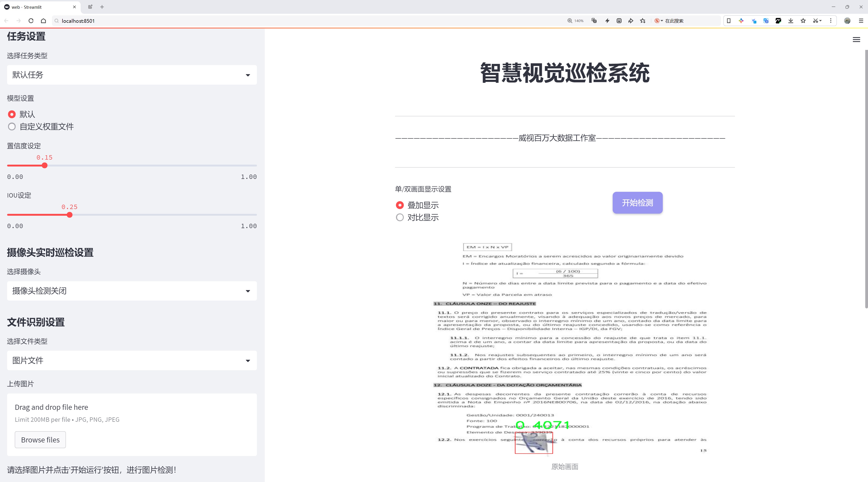
Task: Click the Browse files button
Action: [40, 440]
